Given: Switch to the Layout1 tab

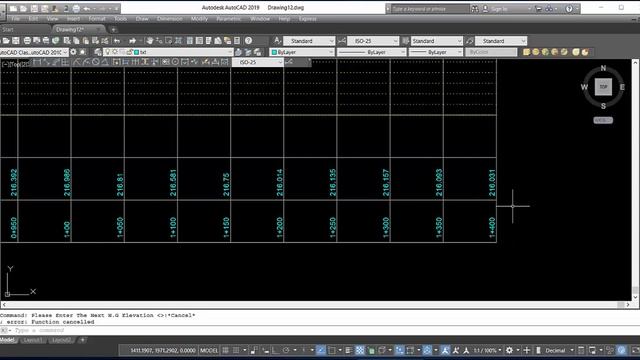Looking at the screenshot, I should (32, 340).
